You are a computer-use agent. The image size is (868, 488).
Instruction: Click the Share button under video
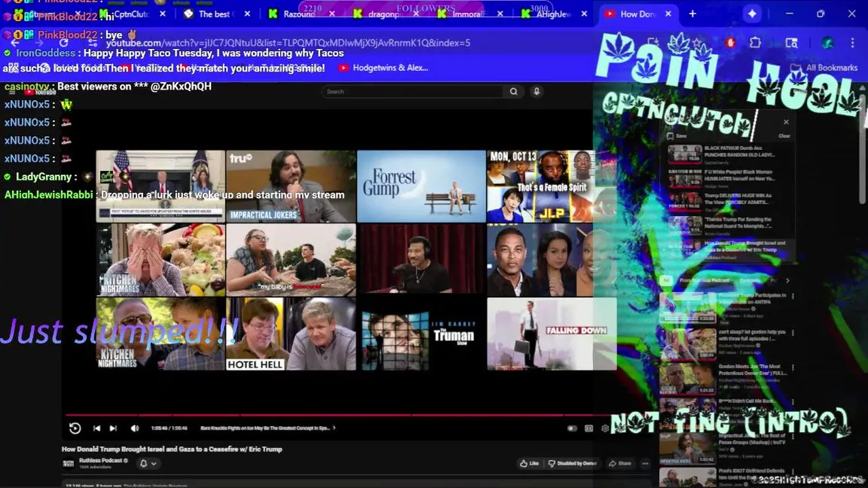pos(620,464)
